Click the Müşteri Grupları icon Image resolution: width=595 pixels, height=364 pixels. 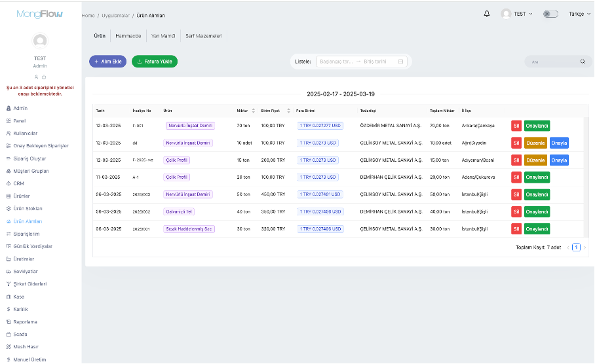[x=9, y=171]
